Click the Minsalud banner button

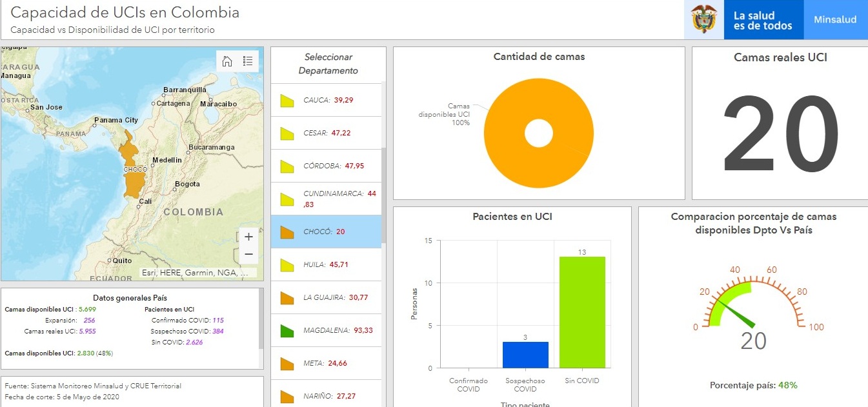(835, 19)
